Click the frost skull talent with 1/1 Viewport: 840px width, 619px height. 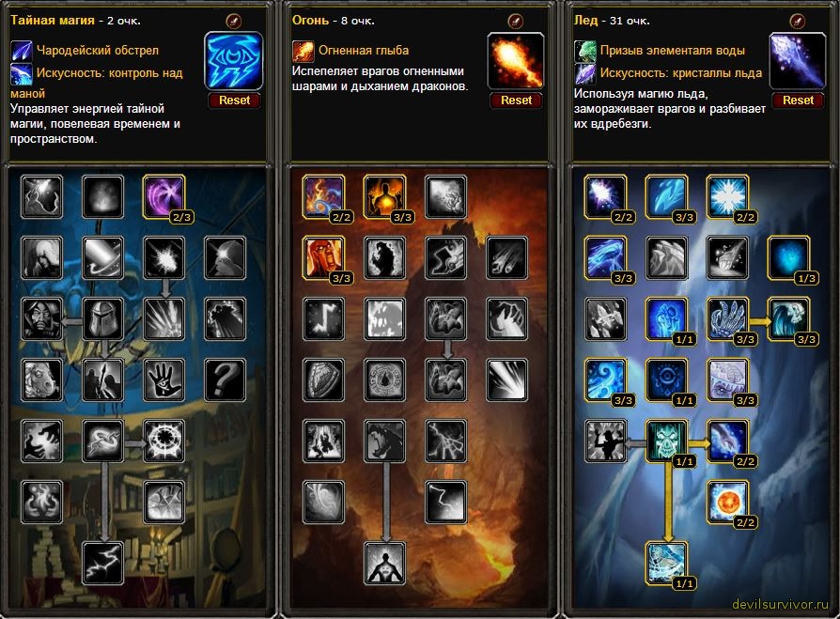[666, 441]
